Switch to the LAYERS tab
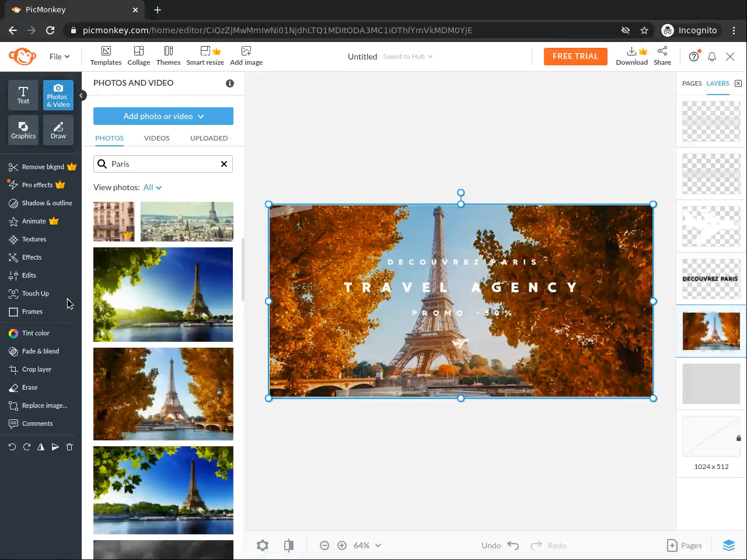747x560 pixels. pyautogui.click(x=718, y=83)
